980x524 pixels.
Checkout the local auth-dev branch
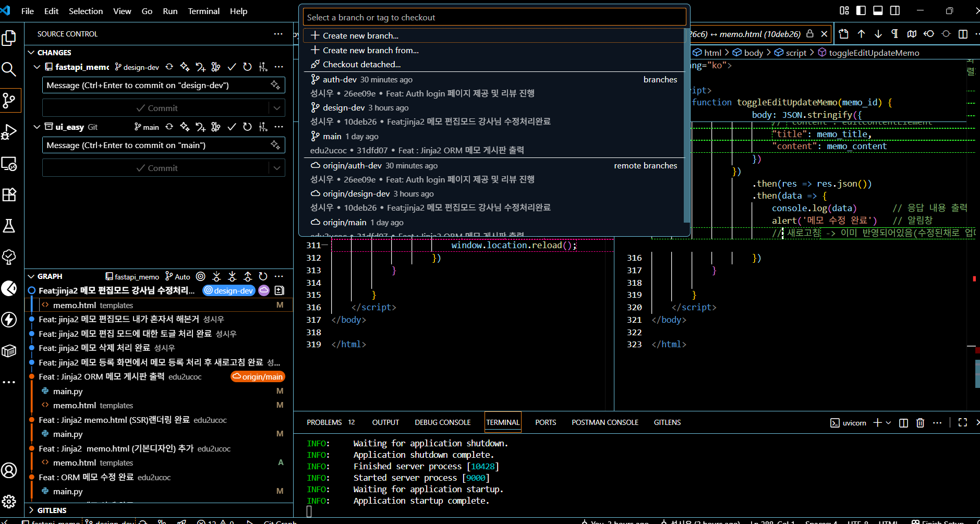click(x=494, y=86)
